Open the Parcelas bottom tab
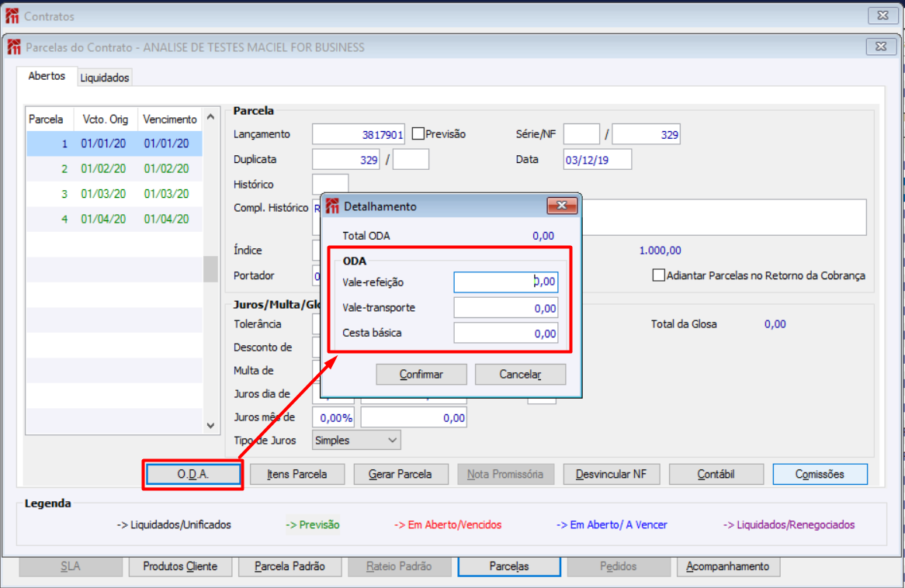905x588 pixels. click(x=509, y=566)
